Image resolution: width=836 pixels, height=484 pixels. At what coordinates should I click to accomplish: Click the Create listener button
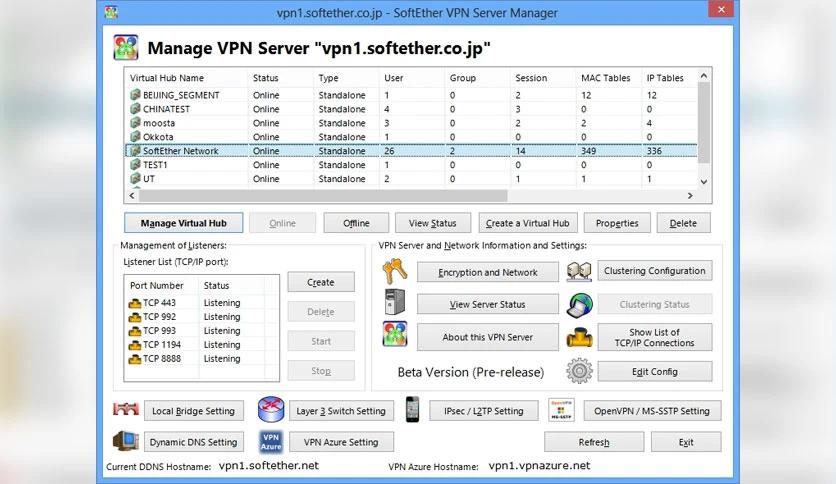coord(320,282)
